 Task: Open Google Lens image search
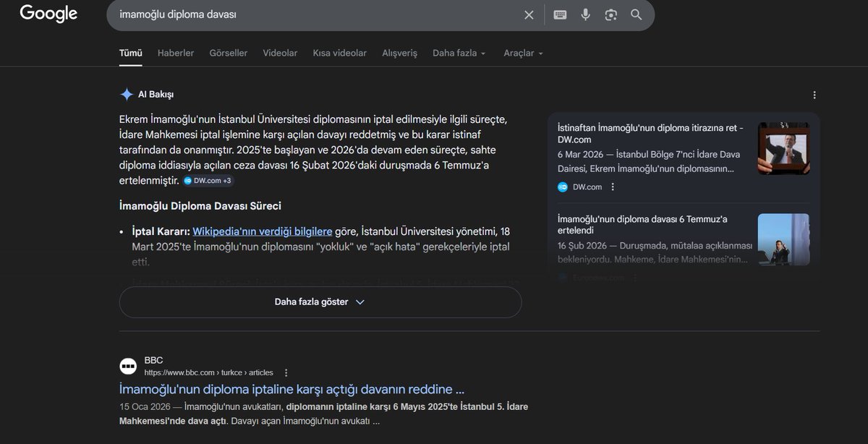click(611, 14)
